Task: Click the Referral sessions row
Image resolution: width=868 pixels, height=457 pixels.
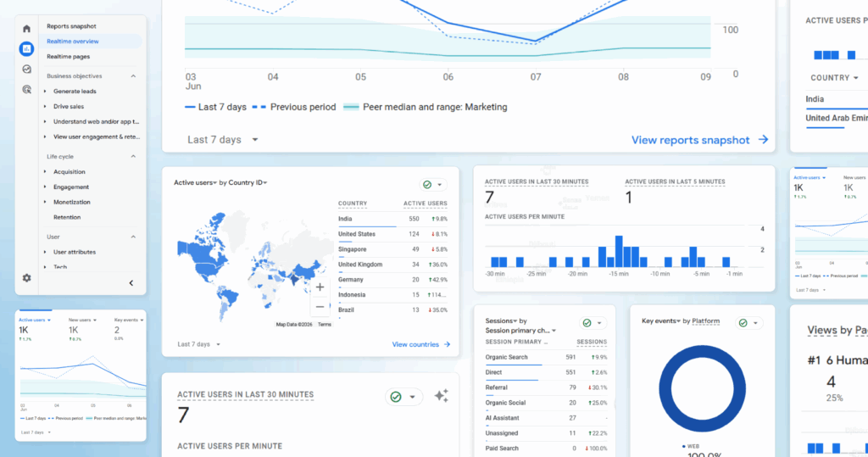Action: click(547, 387)
